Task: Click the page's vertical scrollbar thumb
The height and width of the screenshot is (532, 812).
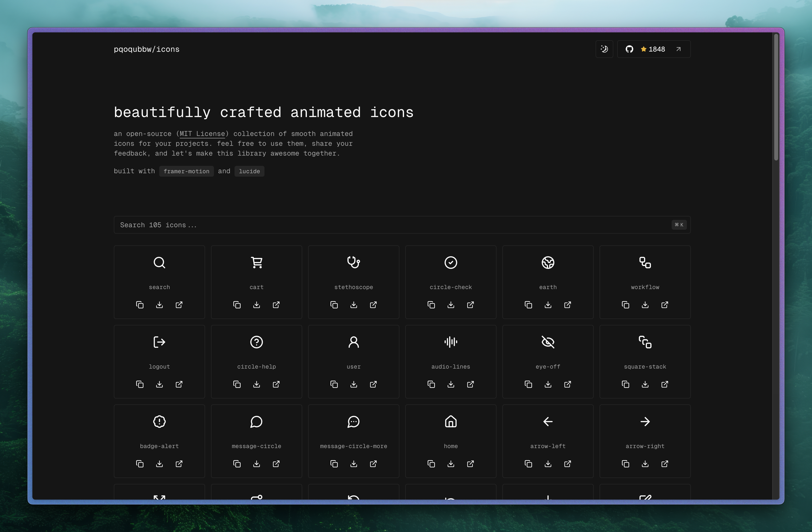Action: pyautogui.click(x=776, y=97)
